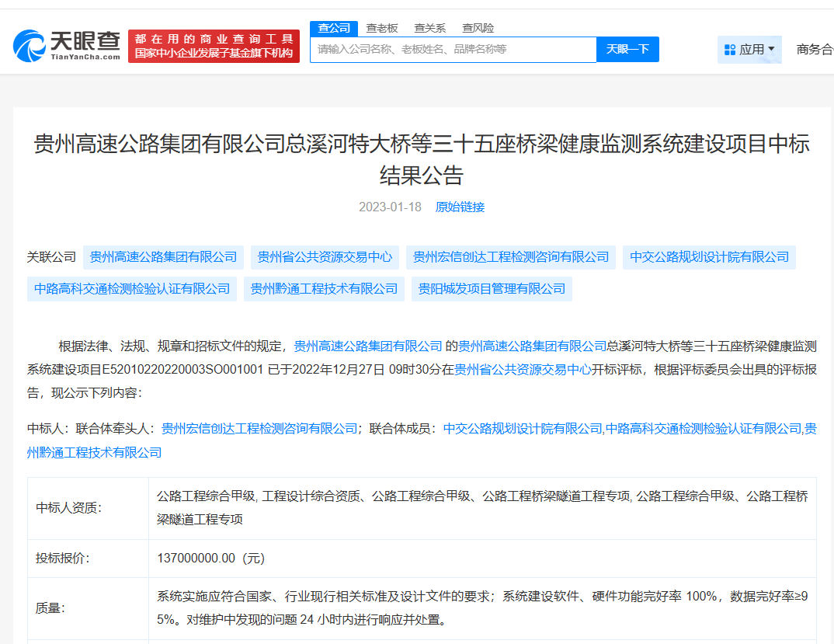The width and height of the screenshot is (834, 644).
Task: Open the 贵州黔通工程技术有限公司 related tag
Action: 324,289
